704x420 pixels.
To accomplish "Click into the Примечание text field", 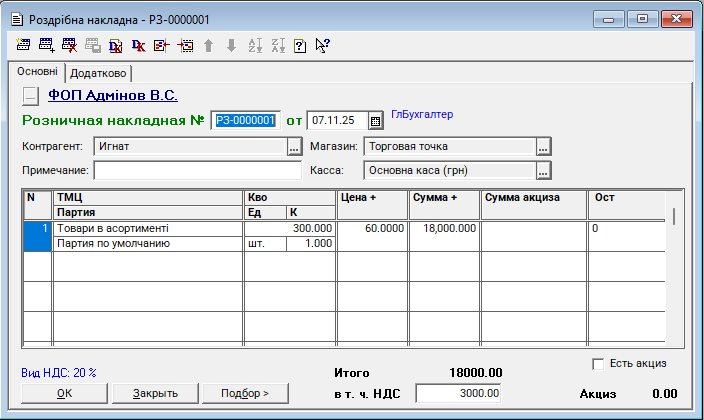I will (197, 171).
